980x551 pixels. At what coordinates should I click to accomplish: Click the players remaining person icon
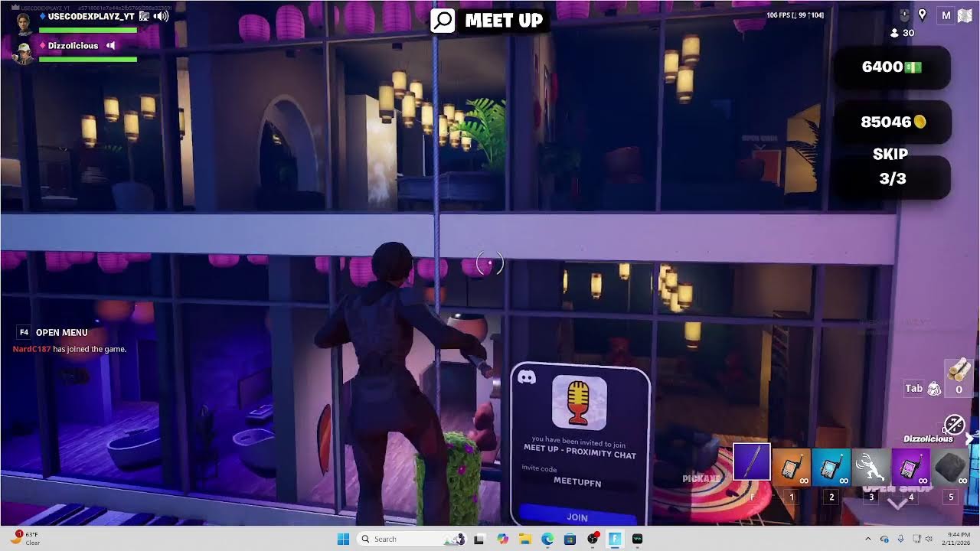pos(894,33)
